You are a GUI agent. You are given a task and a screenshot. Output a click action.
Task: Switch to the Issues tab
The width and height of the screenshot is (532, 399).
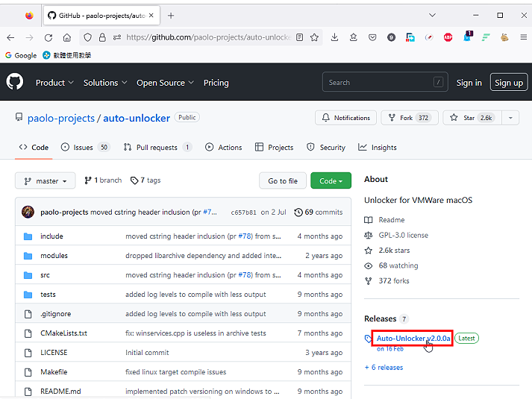tap(86, 147)
